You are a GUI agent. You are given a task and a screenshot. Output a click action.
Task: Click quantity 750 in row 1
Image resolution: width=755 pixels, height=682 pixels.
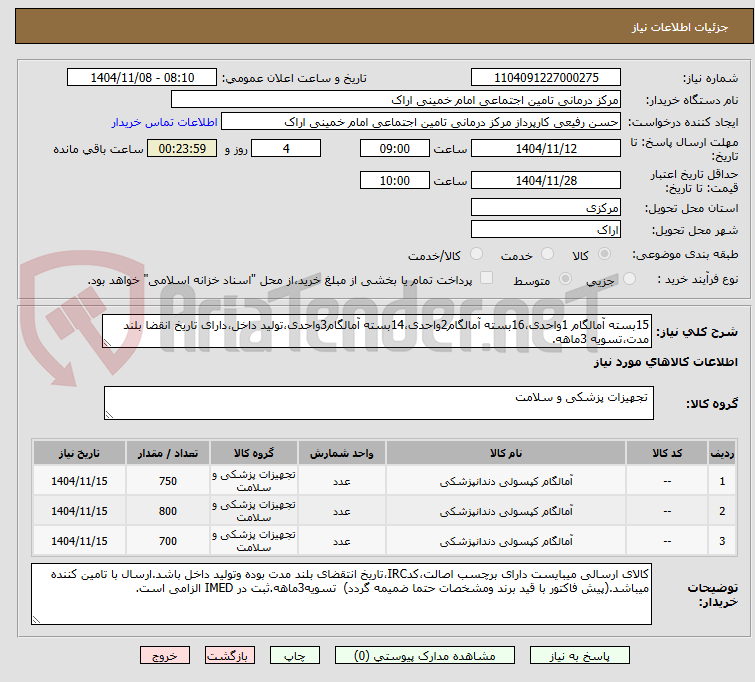click(168, 481)
